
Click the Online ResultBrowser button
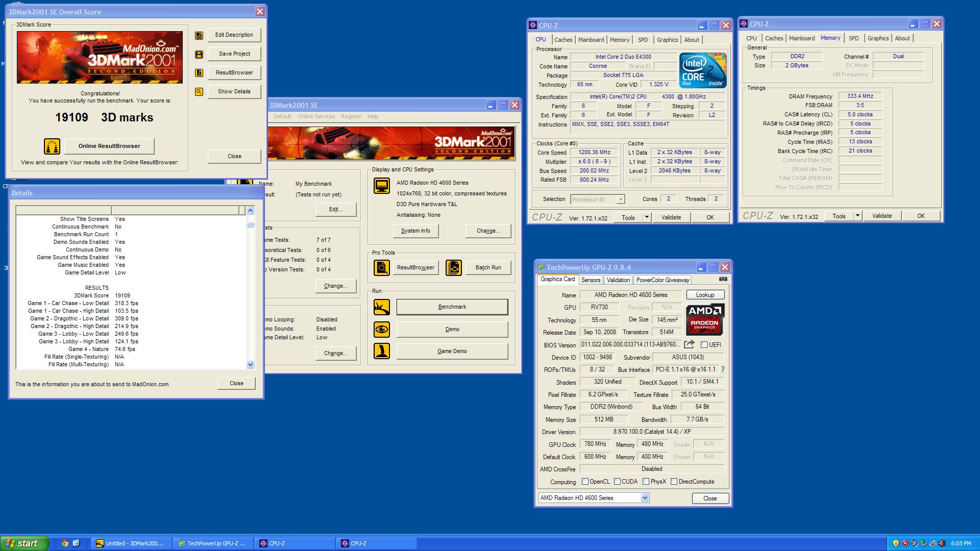(109, 146)
